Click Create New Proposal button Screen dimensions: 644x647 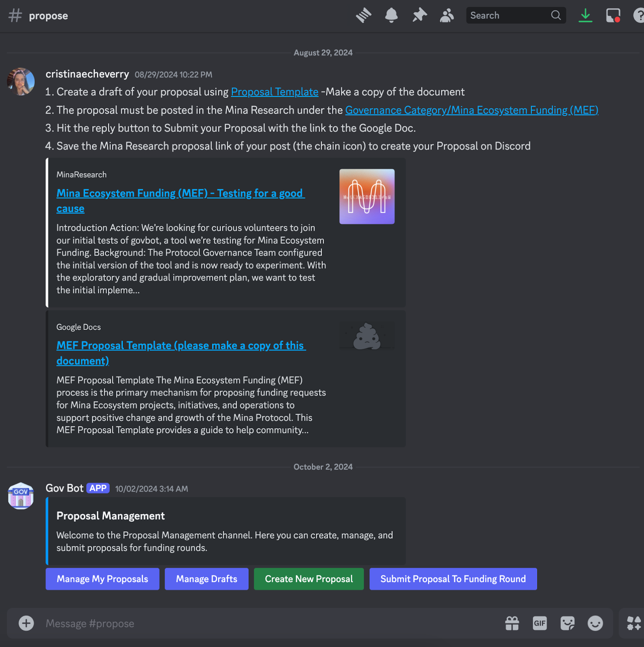point(309,579)
